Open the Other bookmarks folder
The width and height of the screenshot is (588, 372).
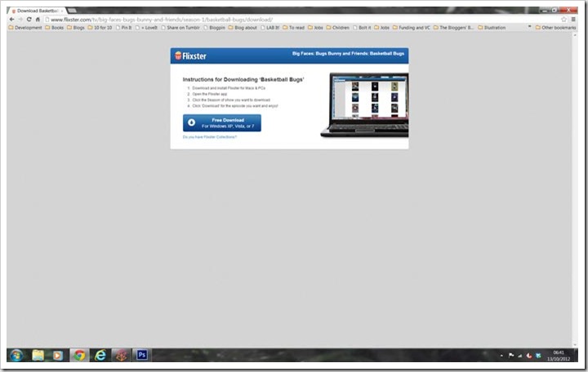(x=556, y=28)
